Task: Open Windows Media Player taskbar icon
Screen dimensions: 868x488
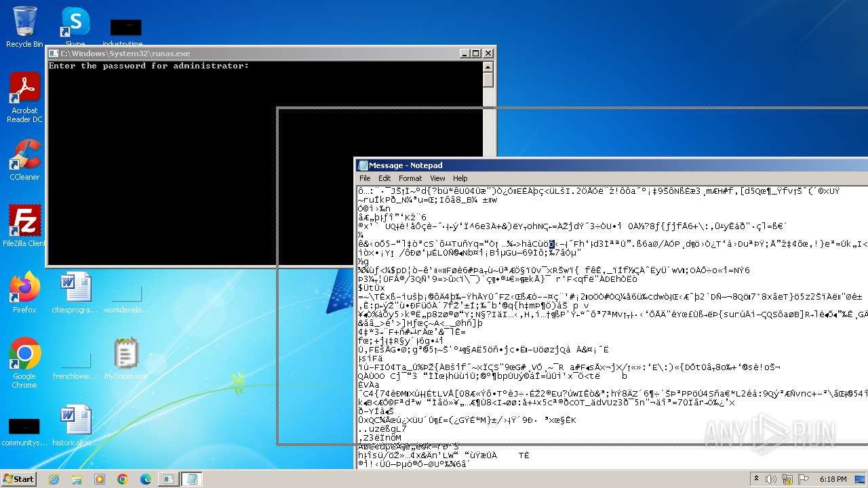Action: pyautogui.click(x=100, y=479)
